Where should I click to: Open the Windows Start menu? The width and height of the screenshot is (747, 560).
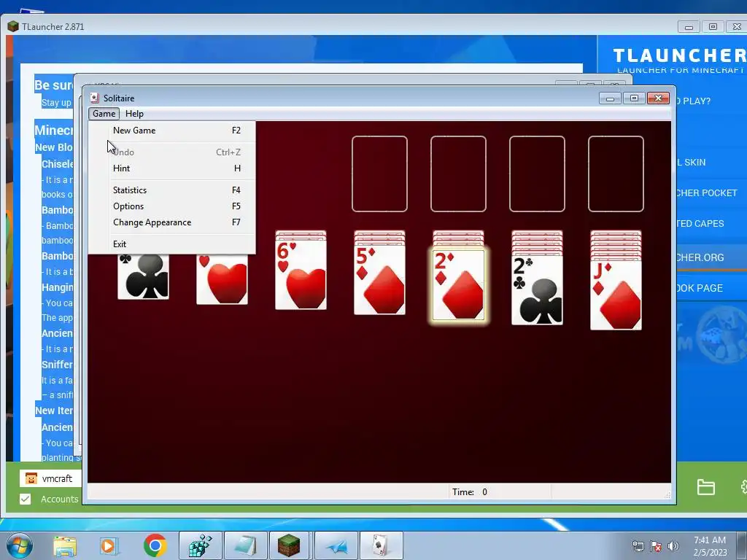[20, 545]
